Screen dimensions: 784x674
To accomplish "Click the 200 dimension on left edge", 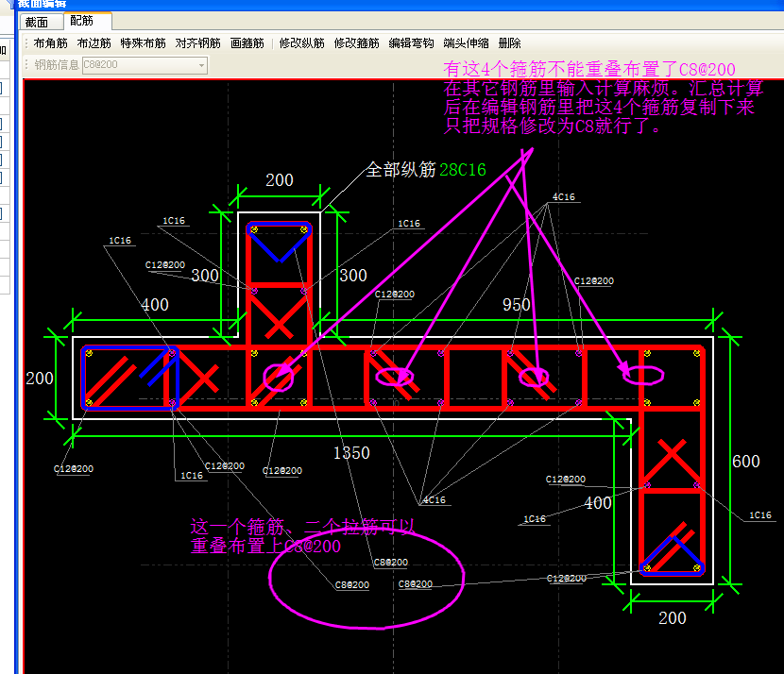I will (40, 379).
